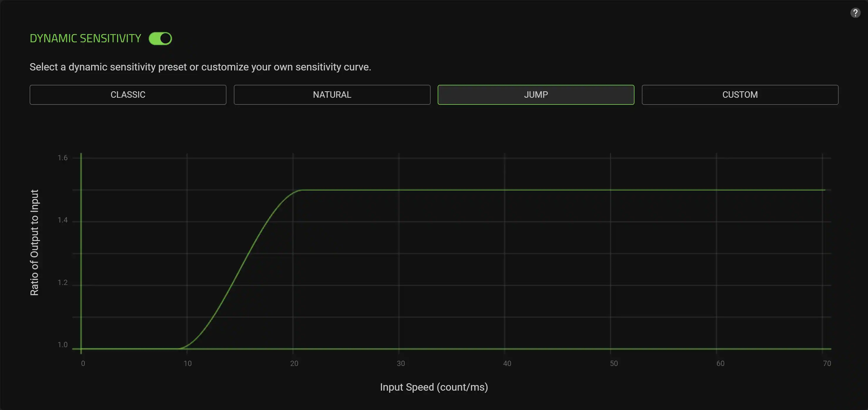Click the 40 tick on the x-axis

pos(507,364)
